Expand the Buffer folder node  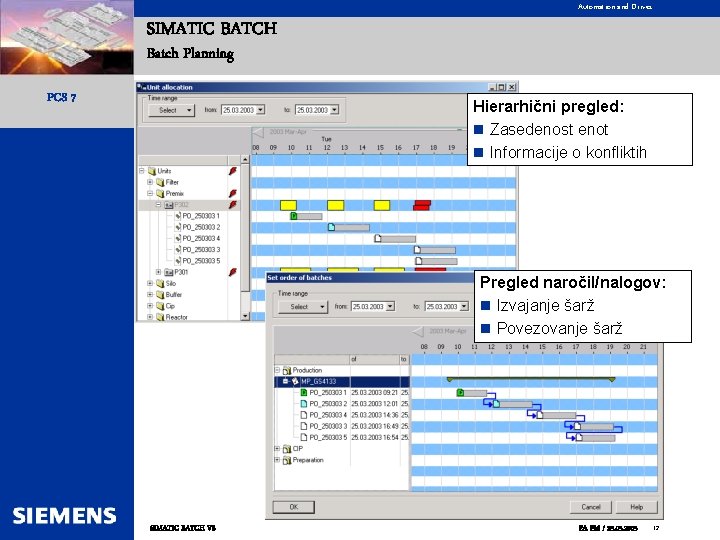[150, 294]
